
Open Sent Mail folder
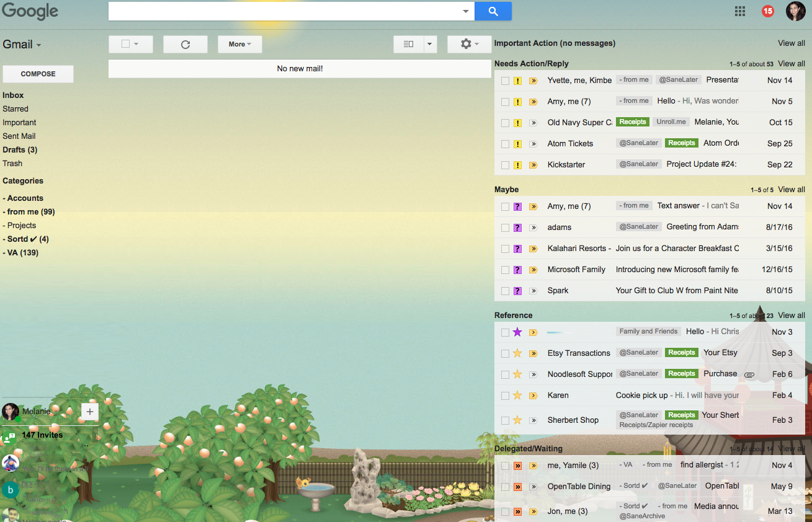(19, 136)
